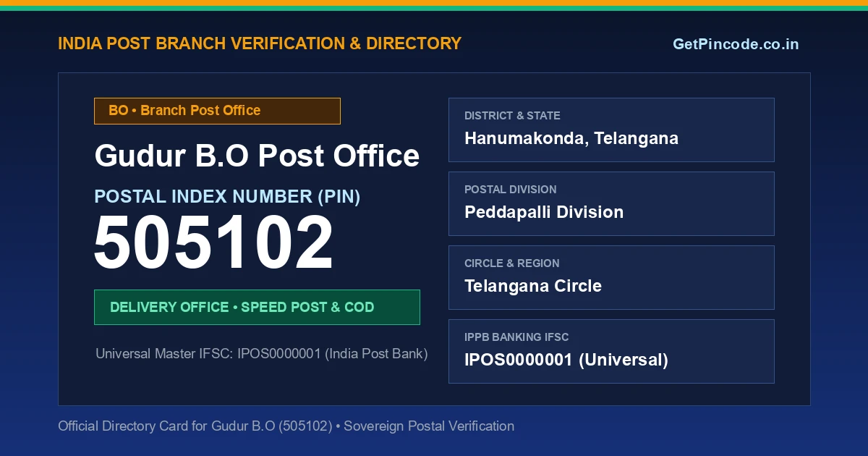This screenshot has height=456, width=868.
Task: Click the India Post Branch Verification header
Action: 260,43
